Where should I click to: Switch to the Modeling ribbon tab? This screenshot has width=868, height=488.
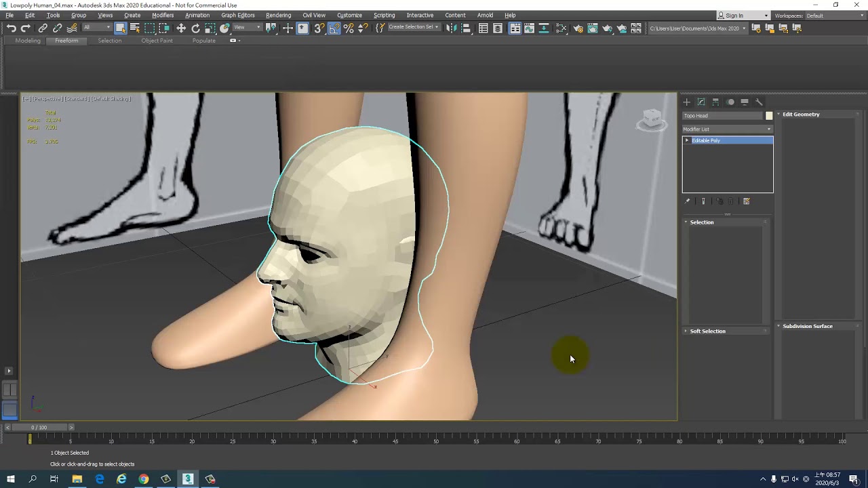[28, 41]
